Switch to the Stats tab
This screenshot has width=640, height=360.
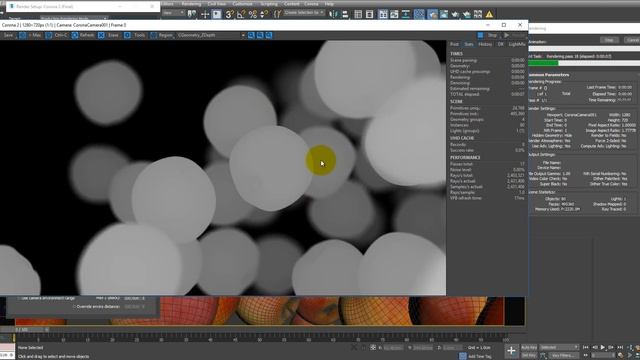[x=469, y=44]
